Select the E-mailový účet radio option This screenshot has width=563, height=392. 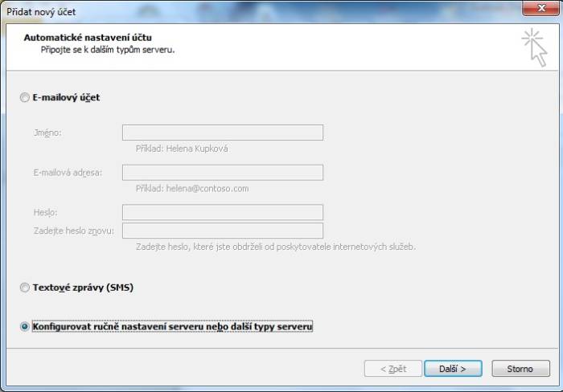25,97
